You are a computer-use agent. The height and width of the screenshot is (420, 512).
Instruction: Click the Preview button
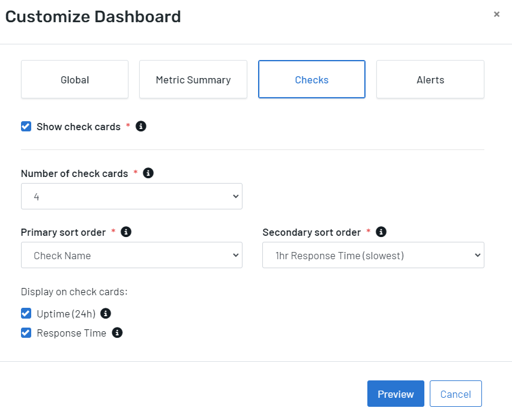click(396, 394)
